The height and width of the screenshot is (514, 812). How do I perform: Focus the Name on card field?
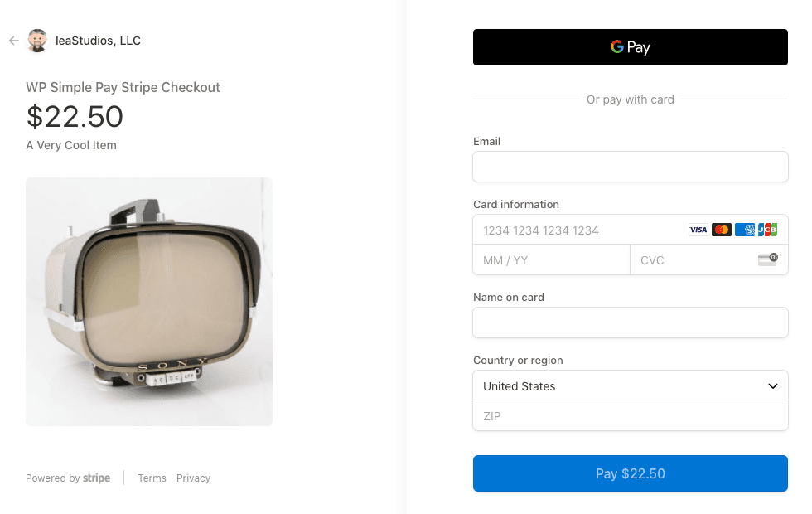[x=630, y=322]
